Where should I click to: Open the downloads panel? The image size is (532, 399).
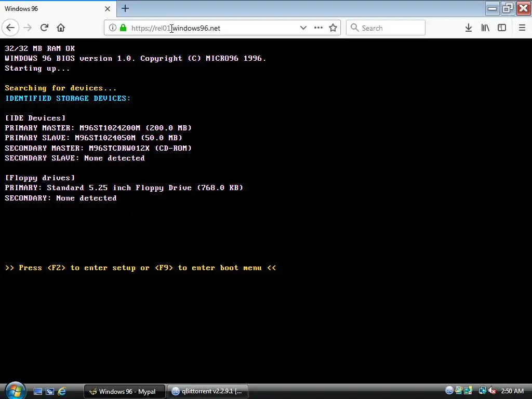point(469,28)
